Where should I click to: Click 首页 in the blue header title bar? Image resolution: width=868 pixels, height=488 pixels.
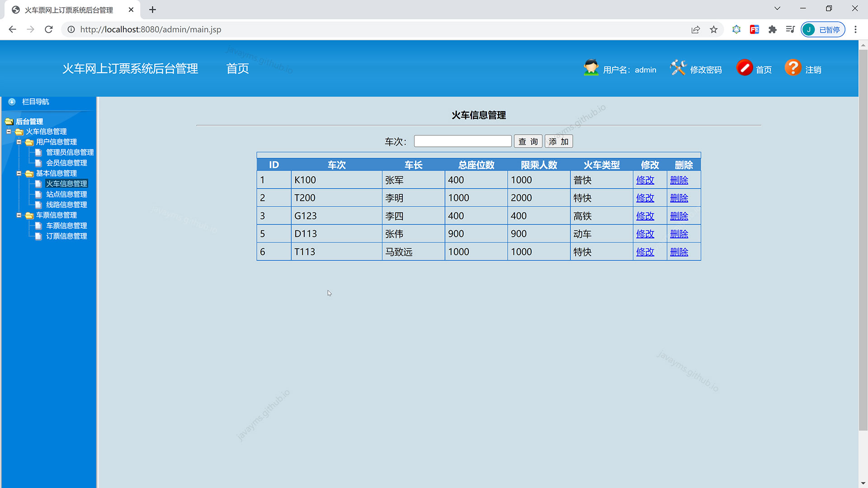(237, 69)
